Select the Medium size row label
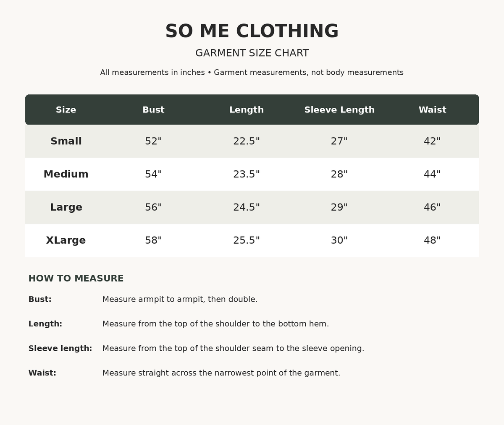 pos(66,174)
